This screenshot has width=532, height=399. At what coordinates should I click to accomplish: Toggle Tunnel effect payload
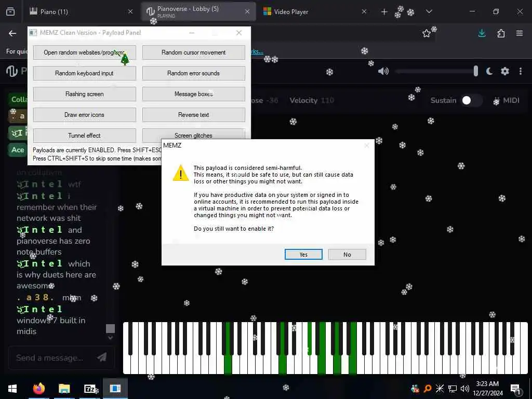coord(85,136)
